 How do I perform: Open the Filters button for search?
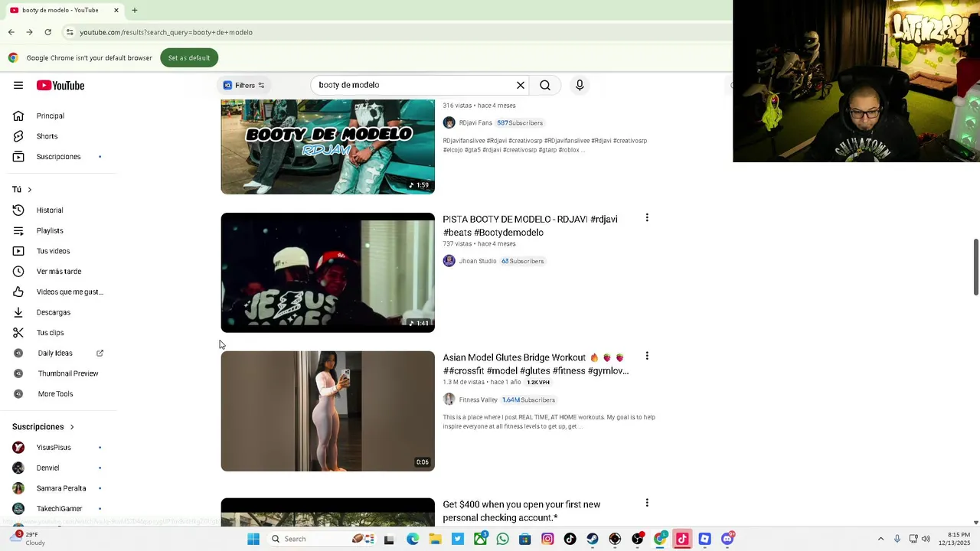pos(243,85)
